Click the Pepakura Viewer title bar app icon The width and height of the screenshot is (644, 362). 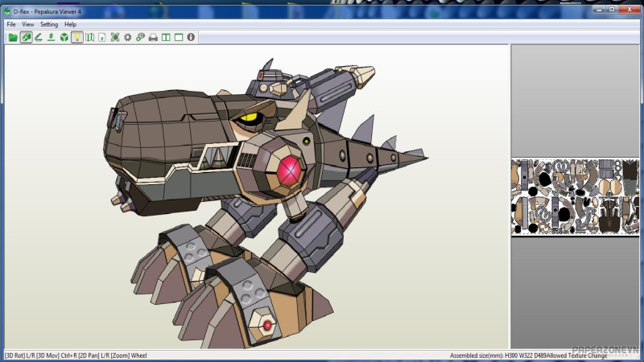click(x=7, y=11)
